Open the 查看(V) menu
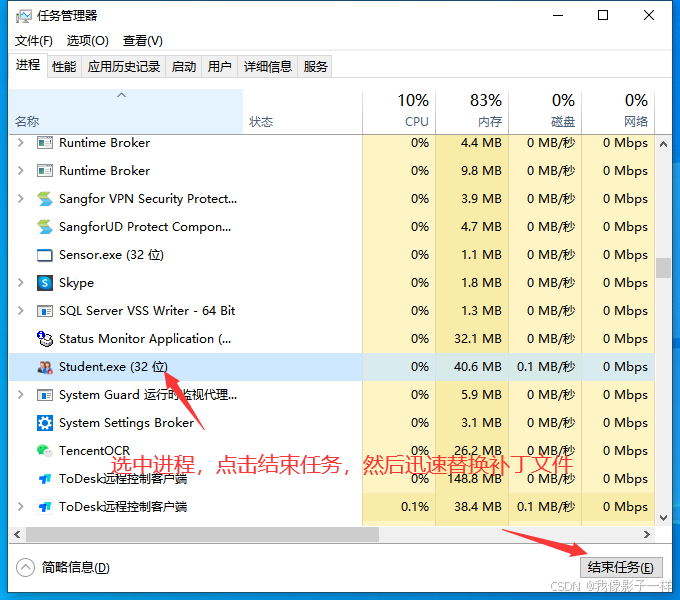This screenshot has height=600, width=680. point(143,41)
